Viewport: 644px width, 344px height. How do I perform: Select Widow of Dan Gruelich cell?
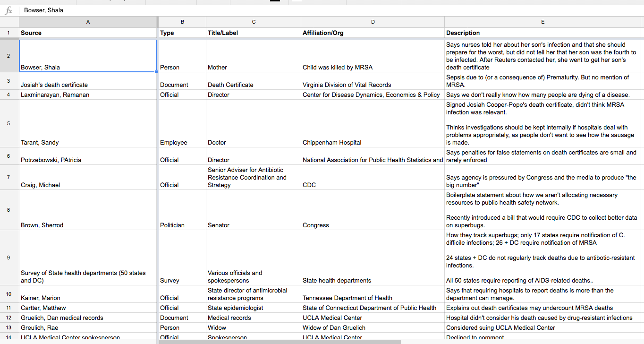pos(373,327)
